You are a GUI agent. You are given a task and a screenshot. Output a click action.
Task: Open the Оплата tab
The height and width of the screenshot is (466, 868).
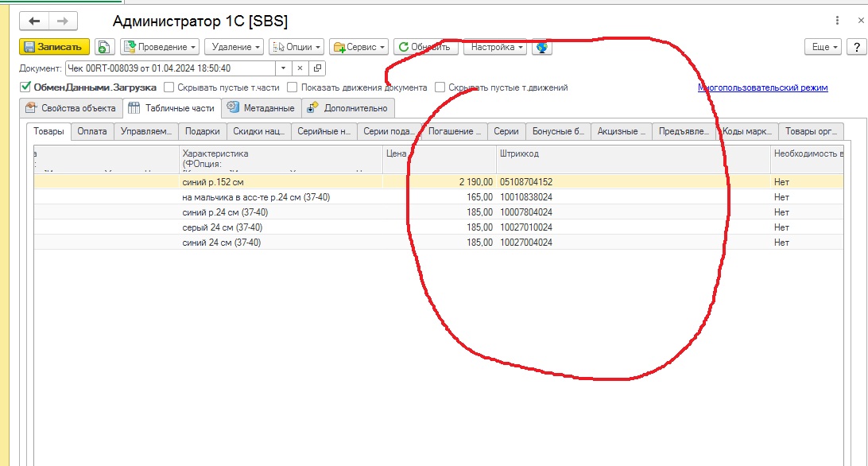click(x=92, y=131)
